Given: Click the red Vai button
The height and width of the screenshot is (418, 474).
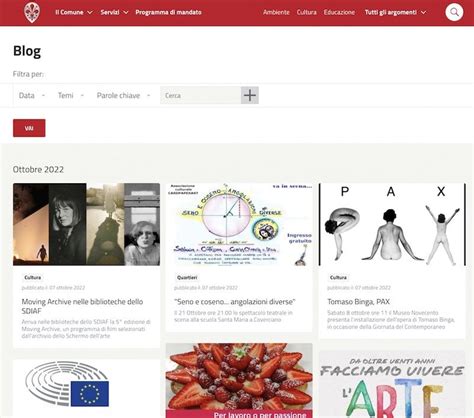Looking at the screenshot, I should (29, 128).
